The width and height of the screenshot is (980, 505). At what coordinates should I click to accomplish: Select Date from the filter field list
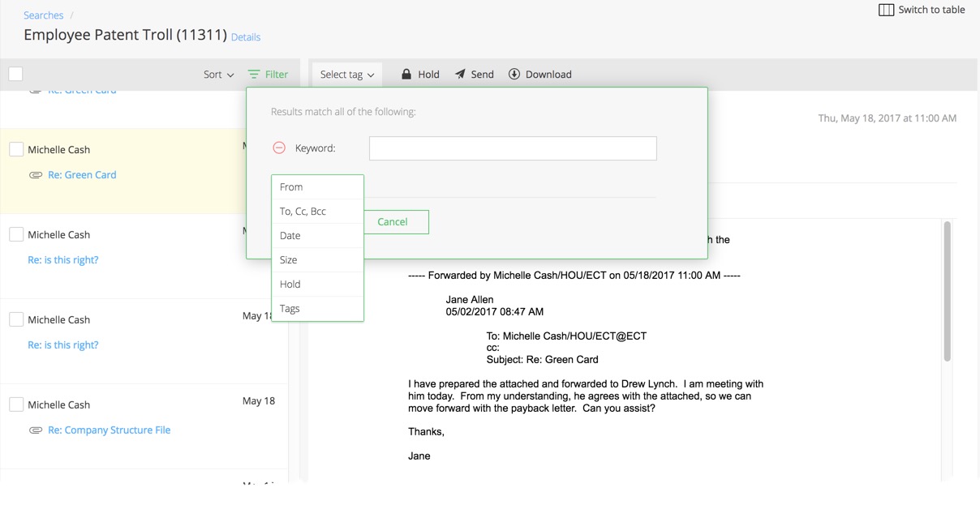pos(317,235)
